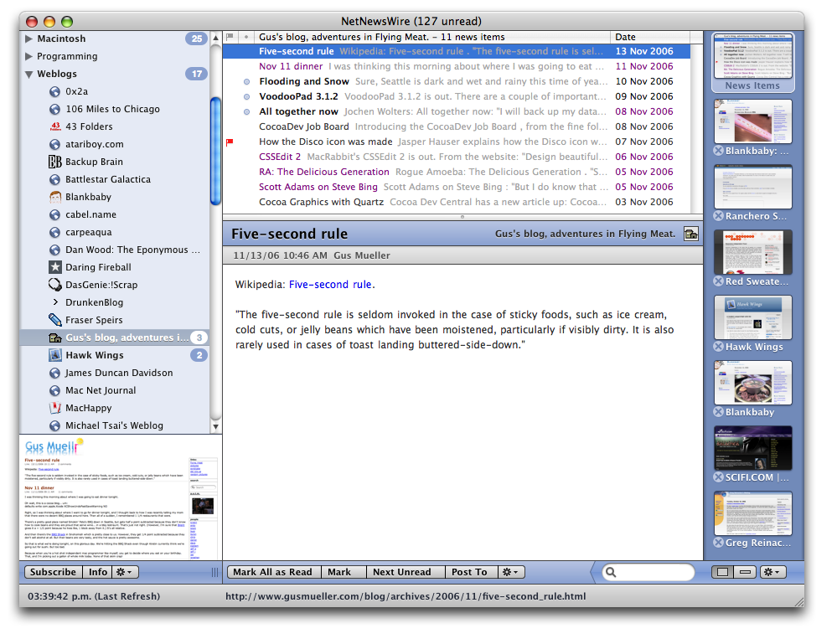Click the red flag on Disco icon item
The width and height of the screenshot is (837, 644).
click(230, 142)
